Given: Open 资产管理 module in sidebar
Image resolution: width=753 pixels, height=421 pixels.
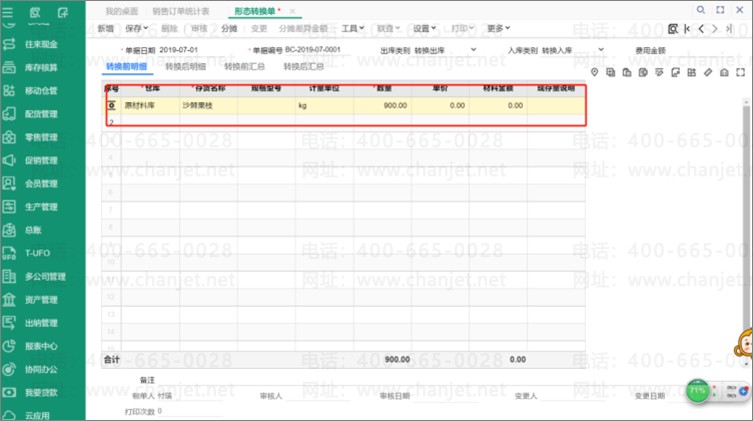Looking at the screenshot, I should pyautogui.click(x=41, y=300).
